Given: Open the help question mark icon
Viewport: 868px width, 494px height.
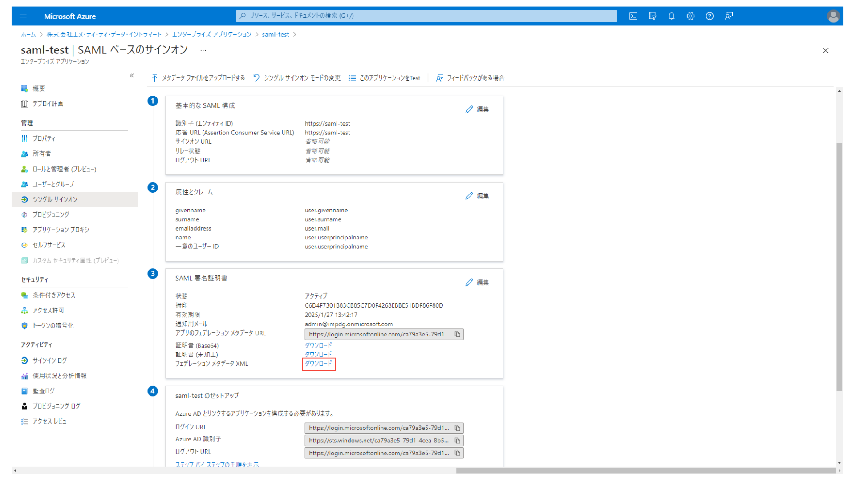Looking at the screenshot, I should click(x=709, y=16).
